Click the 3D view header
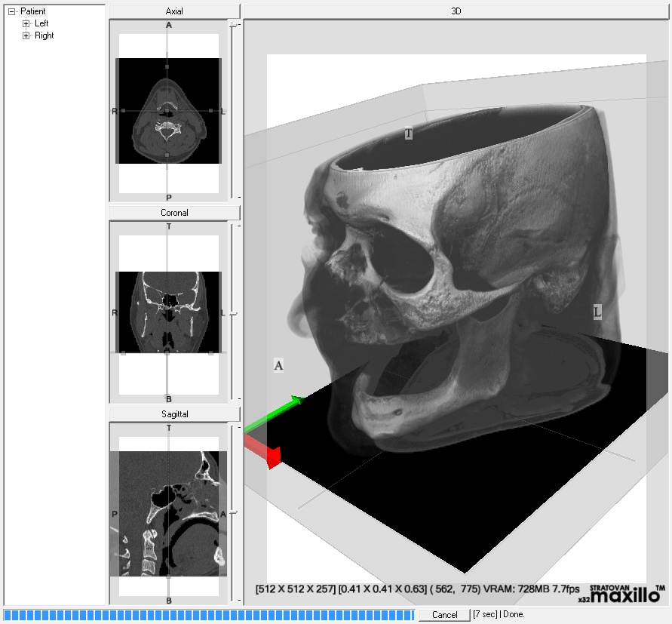 456,11
